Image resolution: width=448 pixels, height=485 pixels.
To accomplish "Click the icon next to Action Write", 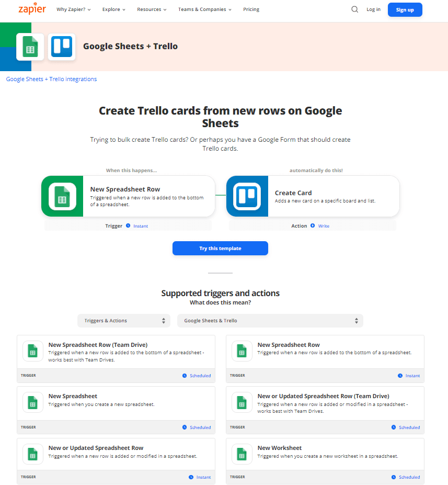I will tap(313, 225).
